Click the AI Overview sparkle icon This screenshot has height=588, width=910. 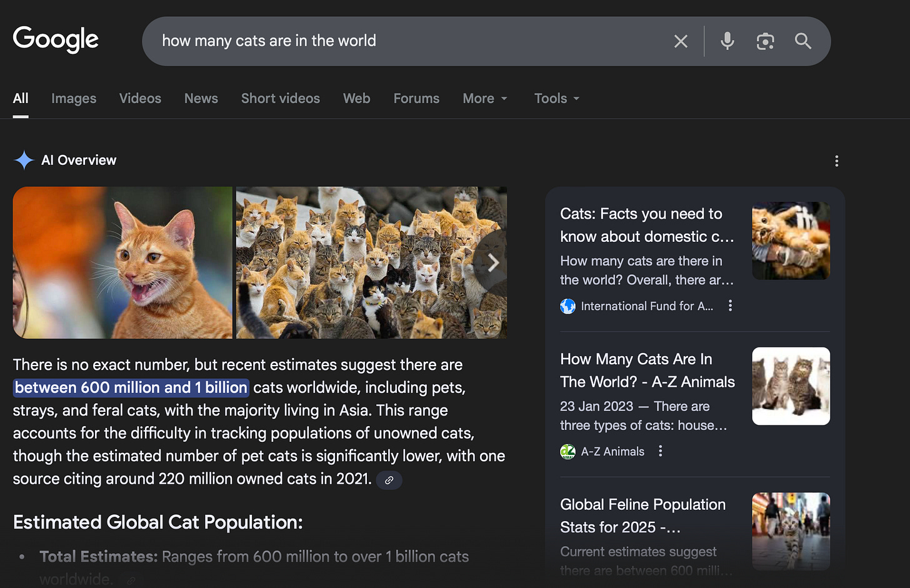(x=24, y=160)
